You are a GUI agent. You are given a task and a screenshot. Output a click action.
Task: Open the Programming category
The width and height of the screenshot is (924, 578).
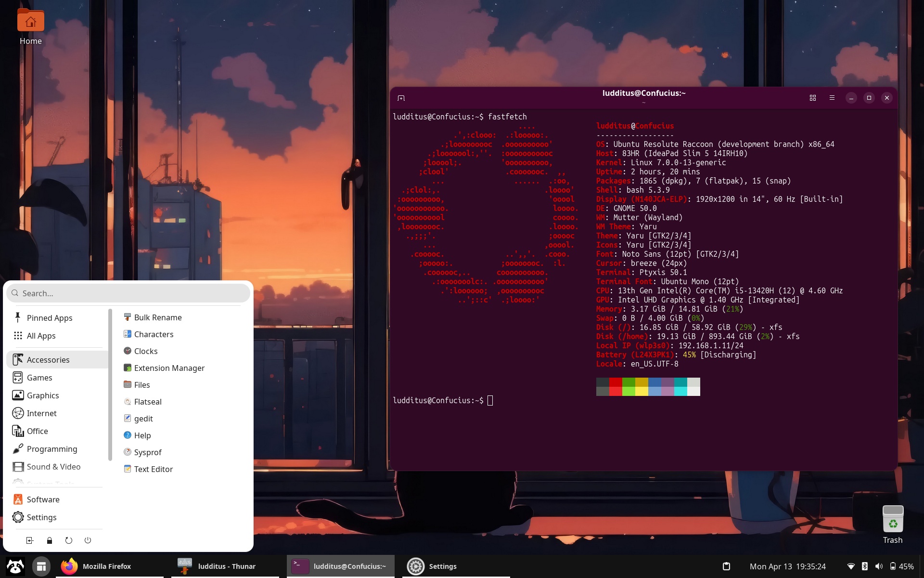tap(51, 449)
